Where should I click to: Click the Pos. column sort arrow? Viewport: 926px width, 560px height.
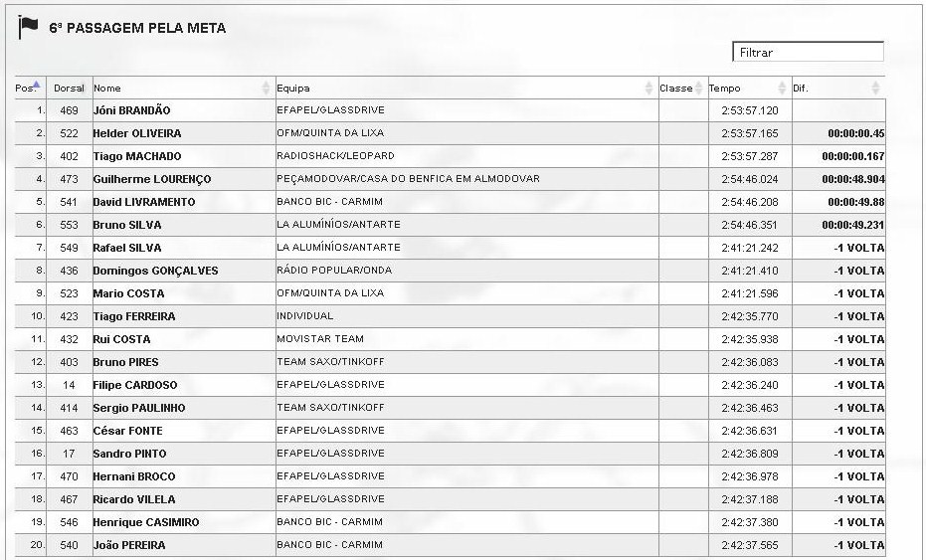click(x=37, y=85)
